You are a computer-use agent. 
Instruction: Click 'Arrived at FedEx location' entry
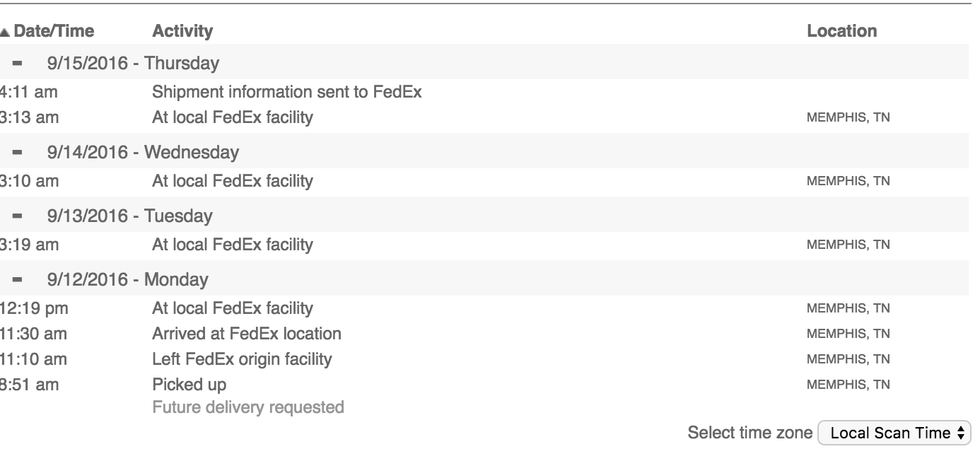(247, 334)
